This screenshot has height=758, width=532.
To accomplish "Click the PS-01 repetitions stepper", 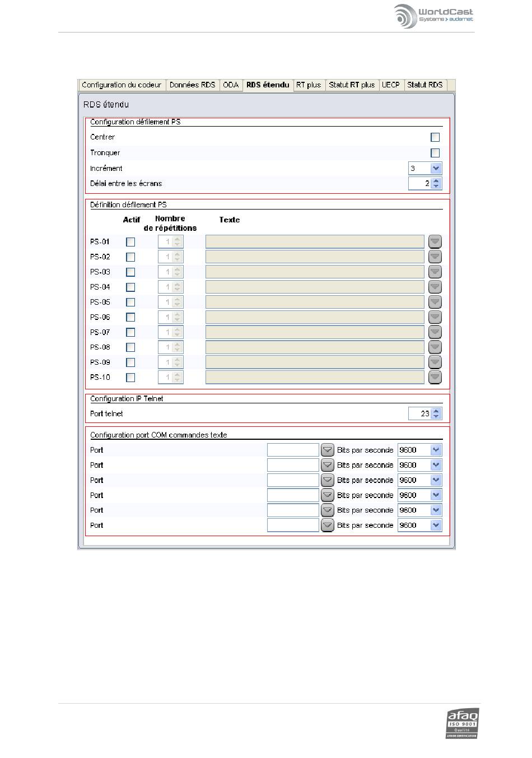I will coord(171,241).
